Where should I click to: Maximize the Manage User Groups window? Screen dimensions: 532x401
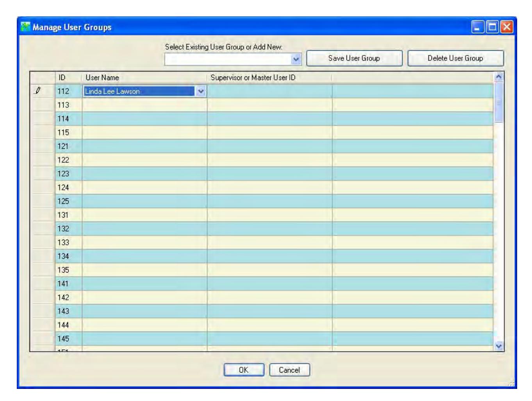click(493, 27)
